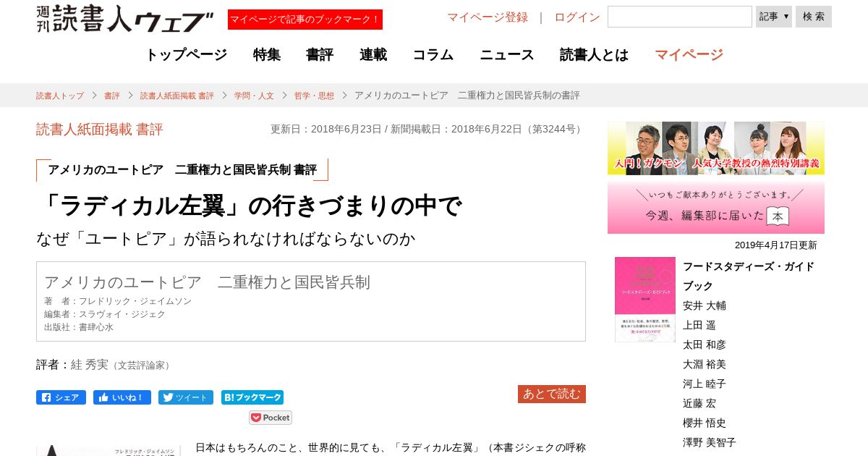The width and height of the screenshot is (868, 456).
Task: Click author 太田 和彦
Action: pyautogui.click(x=705, y=345)
